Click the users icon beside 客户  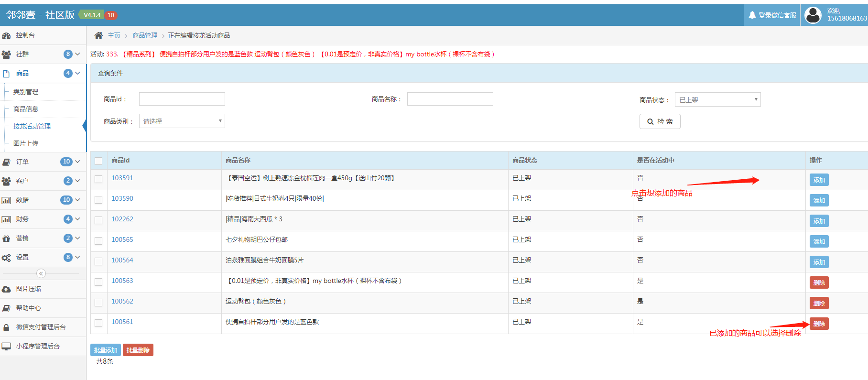tap(6, 181)
